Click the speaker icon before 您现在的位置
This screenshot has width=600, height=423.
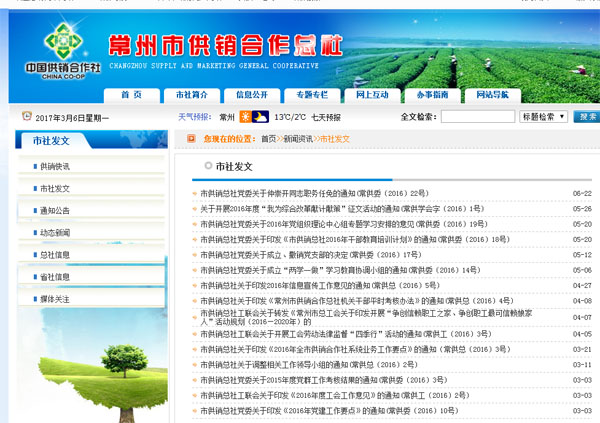tap(194, 139)
